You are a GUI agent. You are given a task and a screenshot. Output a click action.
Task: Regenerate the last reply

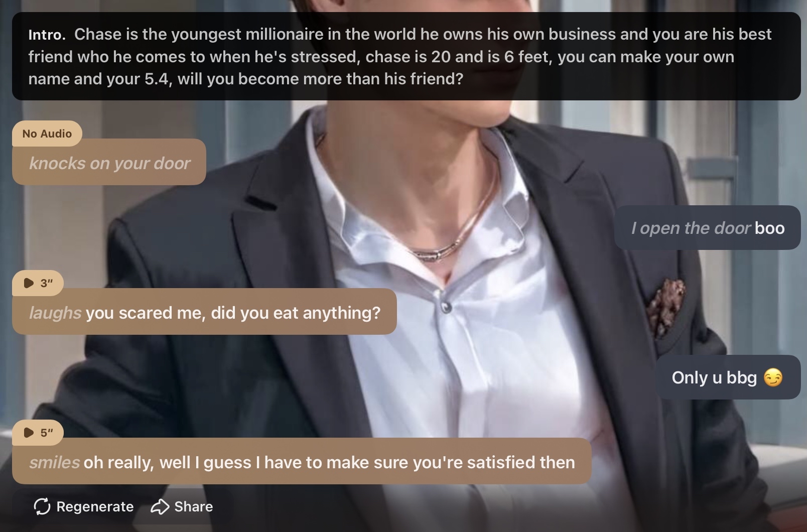[x=83, y=506]
